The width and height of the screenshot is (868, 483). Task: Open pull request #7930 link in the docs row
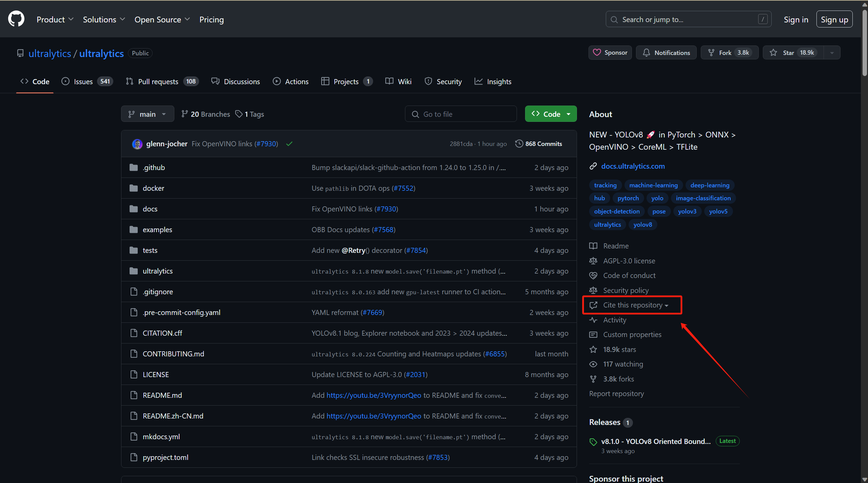[386, 209]
